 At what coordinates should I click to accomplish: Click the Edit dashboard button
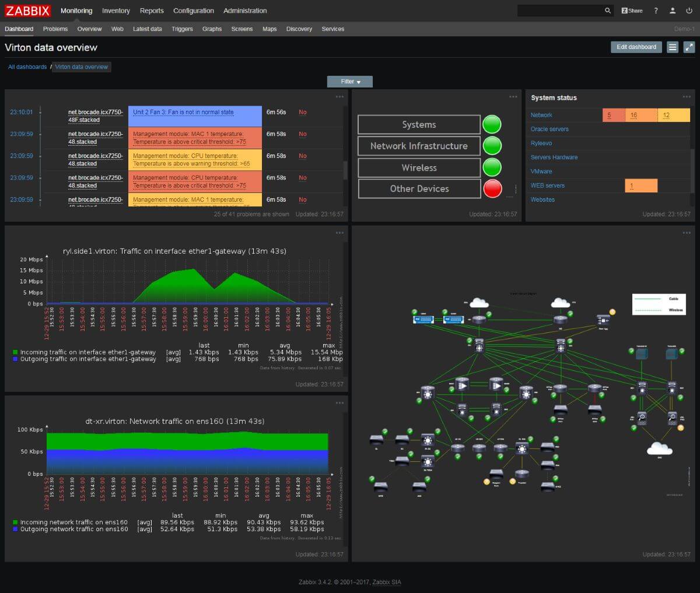[x=636, y=47]
